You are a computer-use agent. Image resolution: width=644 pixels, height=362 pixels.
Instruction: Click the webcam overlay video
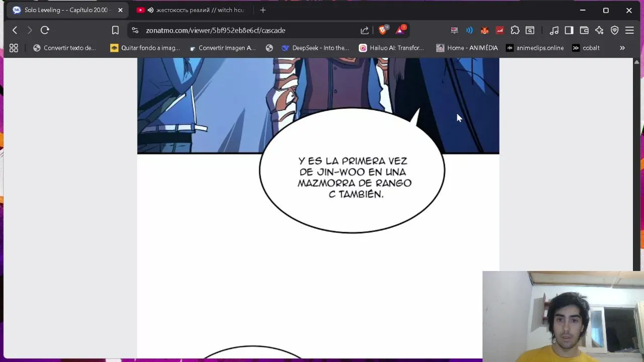click(x=563, y=316)
